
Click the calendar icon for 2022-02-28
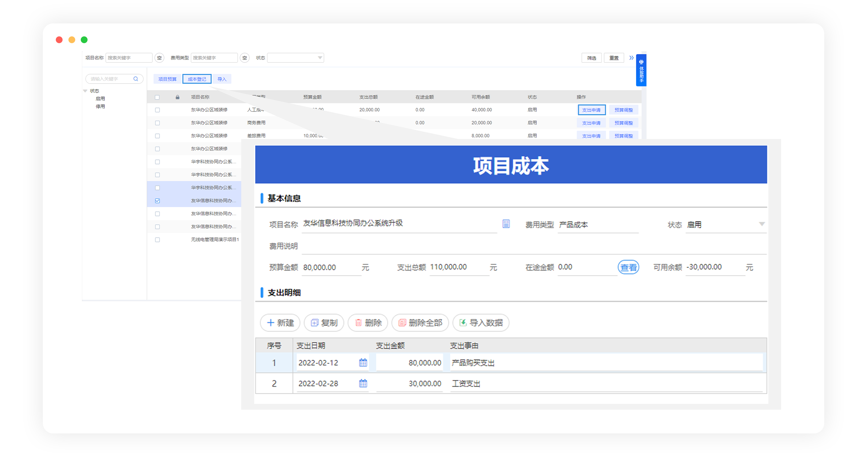tap(363, 383)
